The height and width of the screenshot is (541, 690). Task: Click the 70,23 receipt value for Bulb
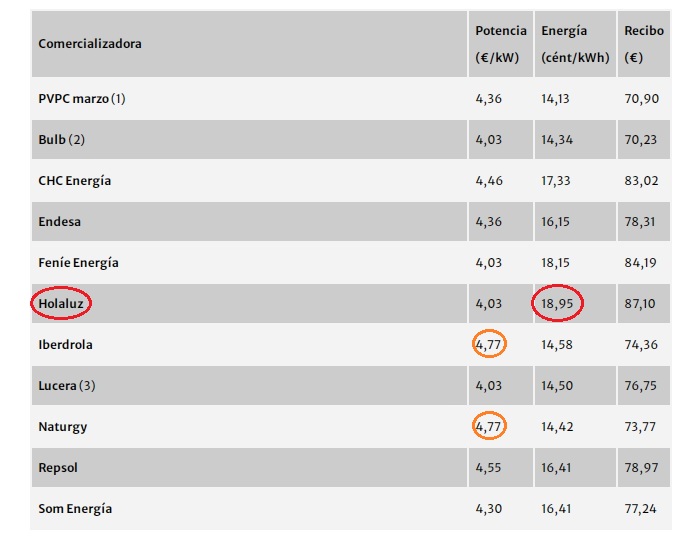pyautogui.click(x=641, y=140)
